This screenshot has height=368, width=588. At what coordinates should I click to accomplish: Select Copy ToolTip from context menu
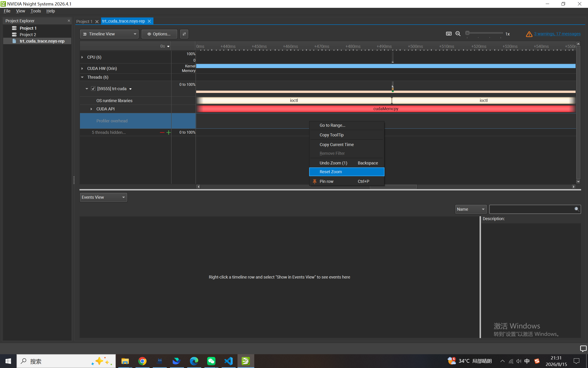pos(347,135)
